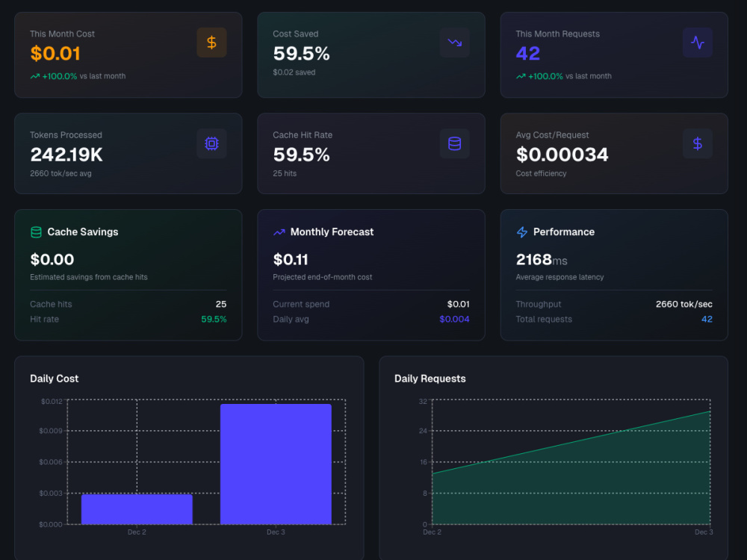
Task: Click the "$0.11" forecast amount
Action: [291, 260]
